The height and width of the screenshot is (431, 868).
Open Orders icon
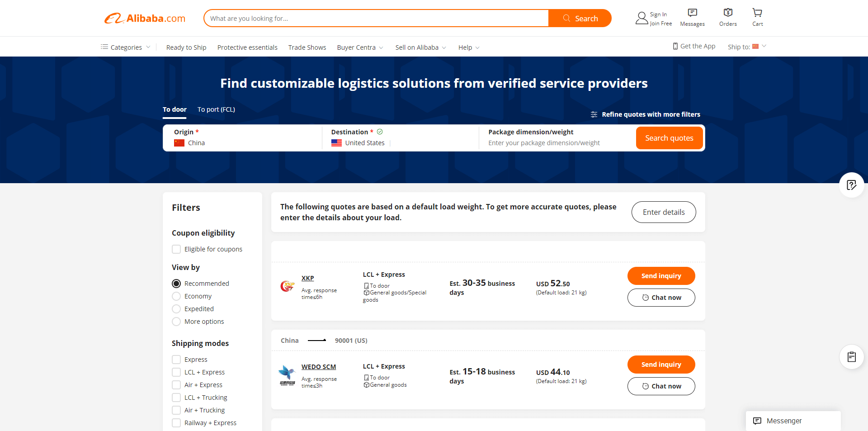click(728, 13)
